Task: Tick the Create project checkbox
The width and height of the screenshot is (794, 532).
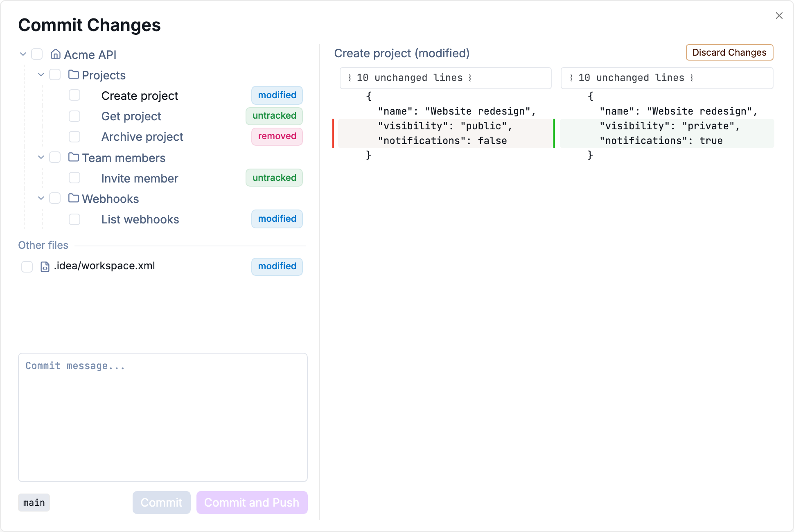Action: point(74,95)
